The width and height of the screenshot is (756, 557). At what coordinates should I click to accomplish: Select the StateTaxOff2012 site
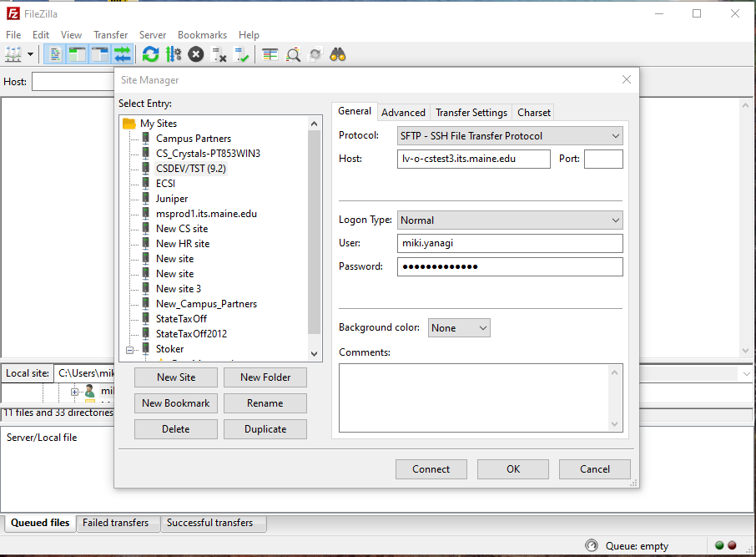point(191,333)
